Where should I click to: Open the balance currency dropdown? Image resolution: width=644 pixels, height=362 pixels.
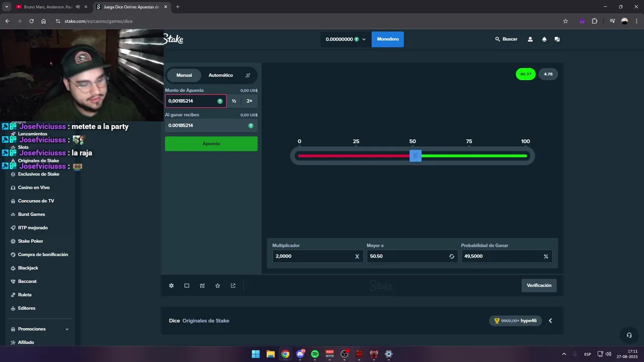coord(346,39)
